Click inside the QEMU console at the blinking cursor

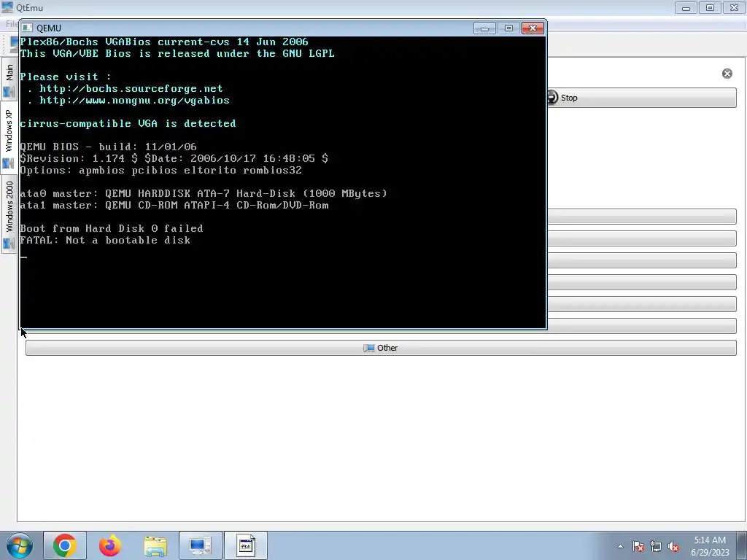coord(23,257)
